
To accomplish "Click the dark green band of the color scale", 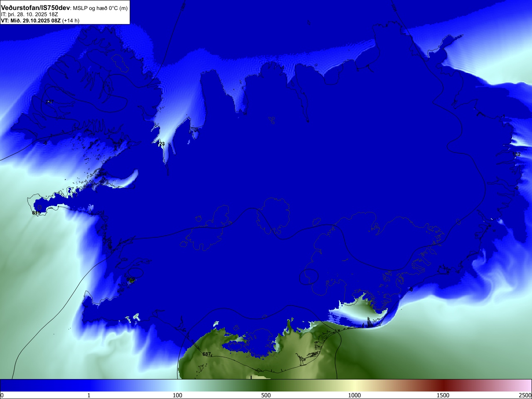I will click(x=266, y=385).
